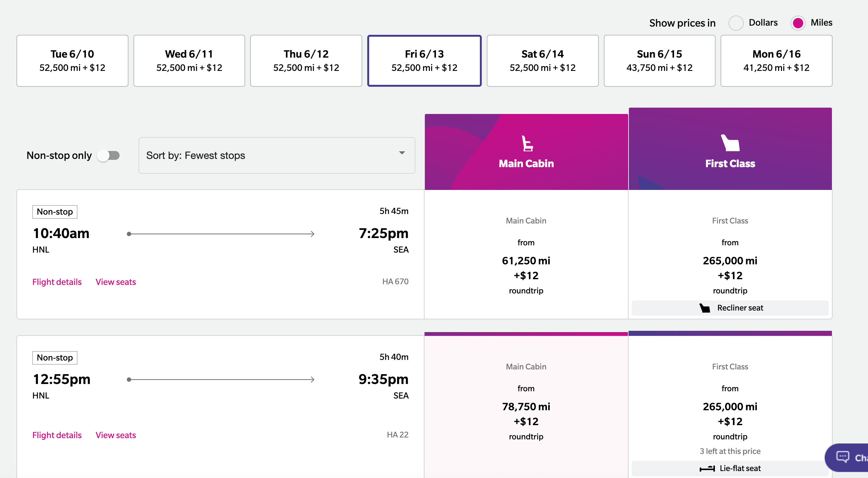Open the chat bubble icon
This screenshot has height=478, width=868.
[x=842, y=457]
